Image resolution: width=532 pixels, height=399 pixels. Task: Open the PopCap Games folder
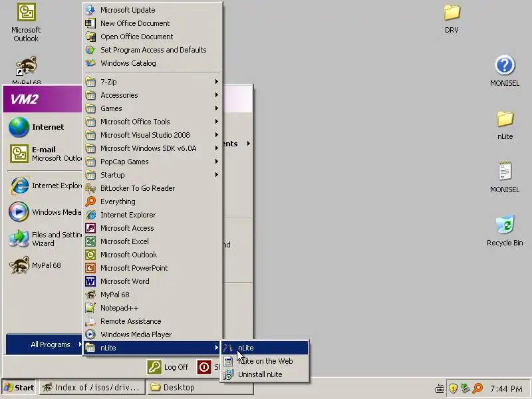152,162
